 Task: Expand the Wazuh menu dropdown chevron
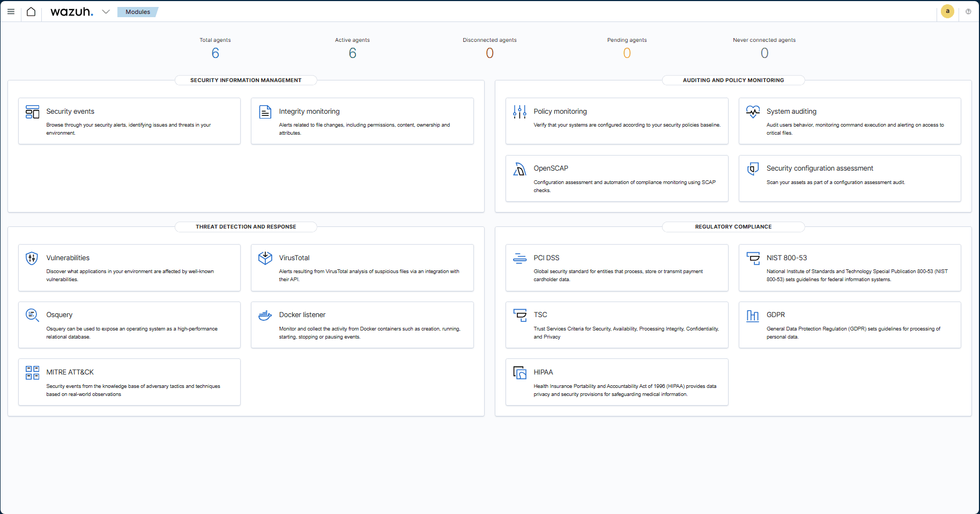tap(106, 12)
